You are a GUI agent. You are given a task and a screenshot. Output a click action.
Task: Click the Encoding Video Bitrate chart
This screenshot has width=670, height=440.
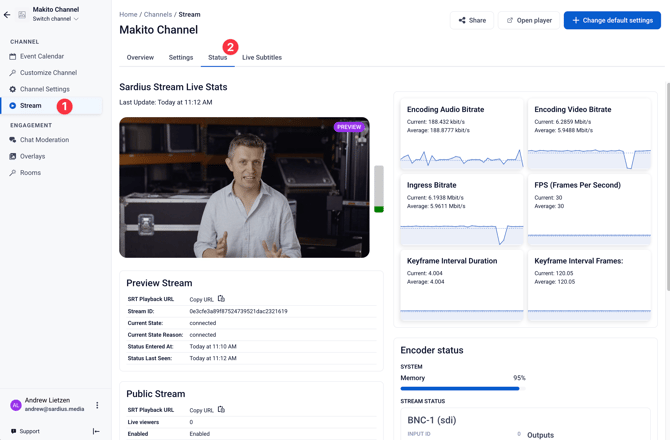click(589, 159)
